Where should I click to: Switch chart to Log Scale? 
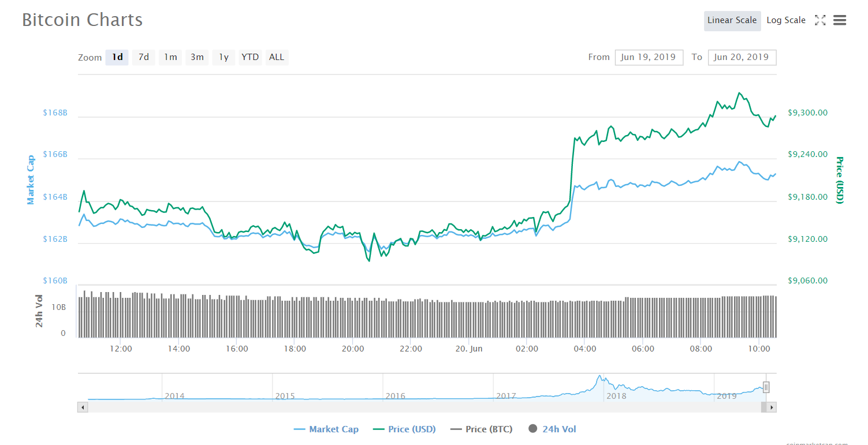tap(786, 20)
